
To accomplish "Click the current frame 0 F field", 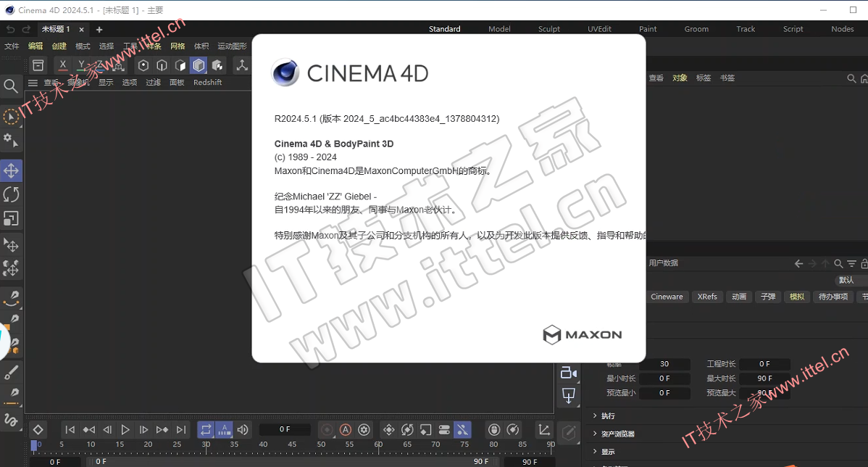I will click(285, 429).
